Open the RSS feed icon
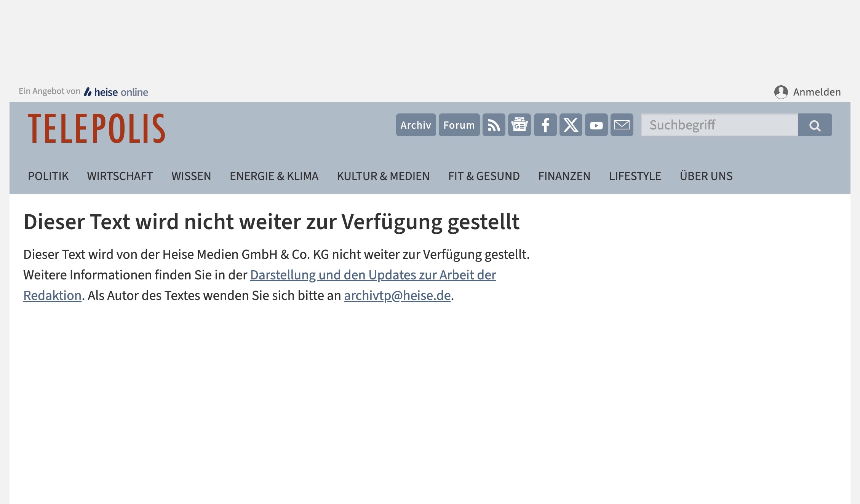860x504 pixels. pos(494,125)
